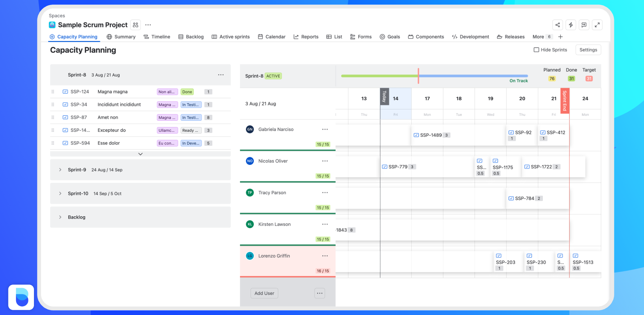
Task: Click the drag handle for SSP-34
Action: 53,105
